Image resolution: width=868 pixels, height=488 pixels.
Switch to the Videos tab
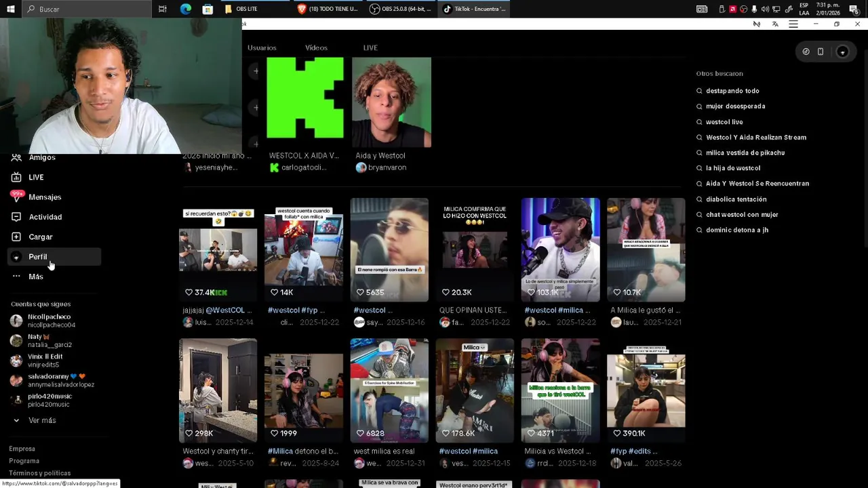pos(316,47)
